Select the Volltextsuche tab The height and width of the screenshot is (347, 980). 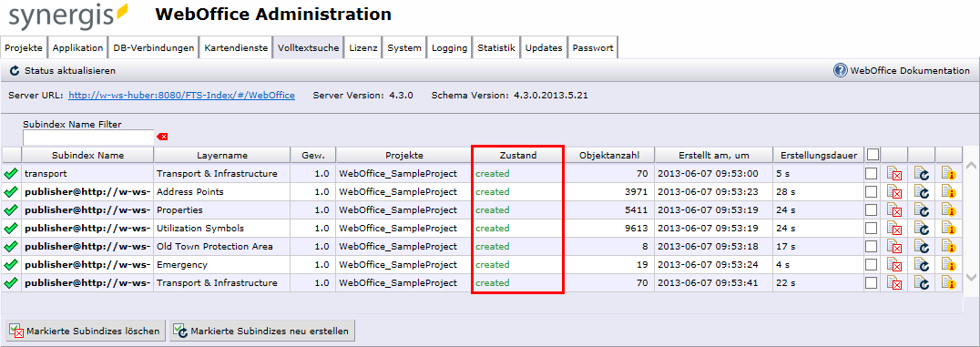point(309,48)
